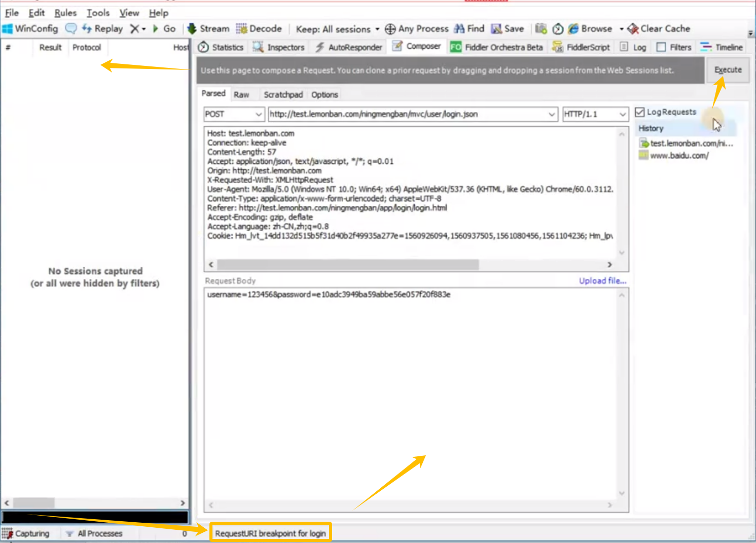Open WinConfig from the toolbar
The image size is (756, 543).
[30, 29]
